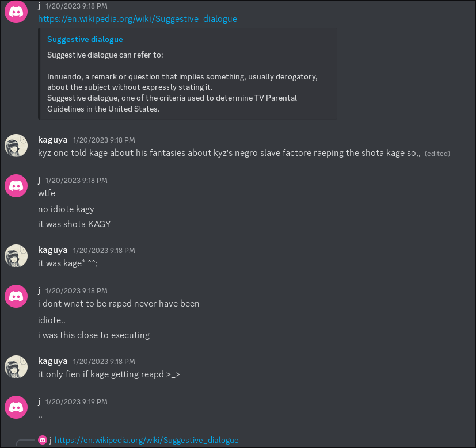Open the Suggestive dialogue embed title
Image resolution: width=476 pixels, height=448 pixels.
pyautogui.click(x=85, y=40)
